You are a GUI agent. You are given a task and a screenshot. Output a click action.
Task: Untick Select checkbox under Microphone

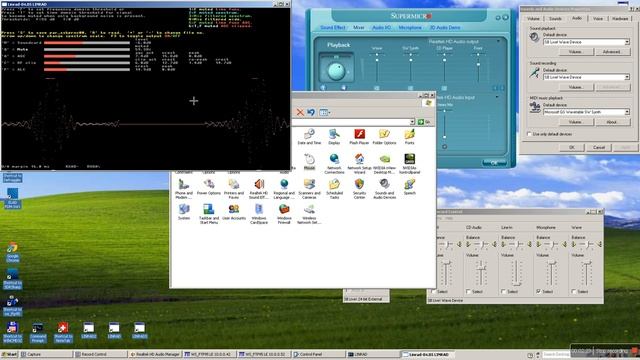point(538,291)
